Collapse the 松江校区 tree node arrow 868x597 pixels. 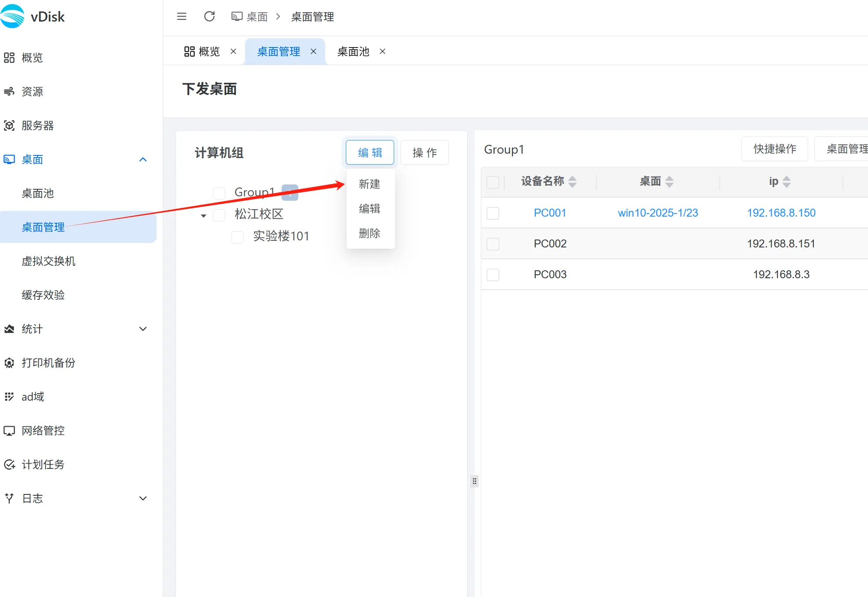pos(203,216)
